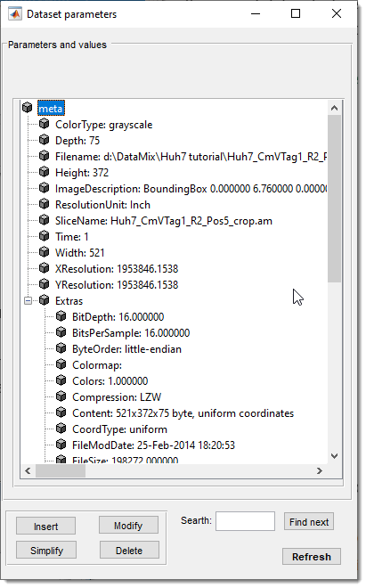366x588 pixels.
Task: Click the cube icon beside Depth: 75
Action: tap(45, 140)
